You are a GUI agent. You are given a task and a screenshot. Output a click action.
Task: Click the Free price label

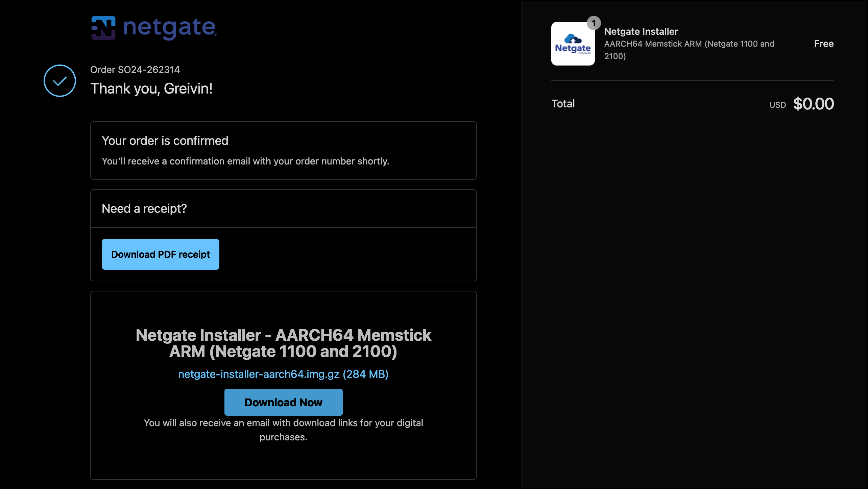[x=824, y=44]
